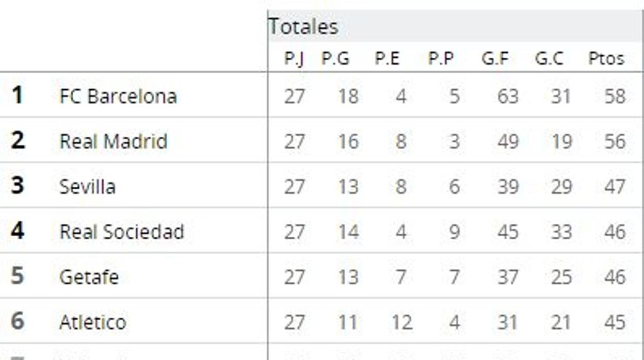
Task: Click the P.E column header
Action: 387,59
